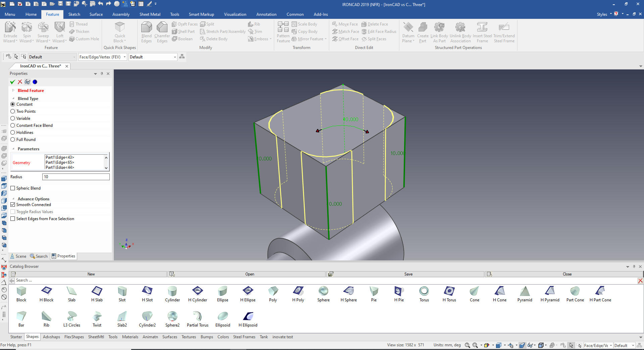Image resolution: width=644 pixels, height=350 pixels.
Task: Click the Datum Plane icon
Action: click(408, 28)
